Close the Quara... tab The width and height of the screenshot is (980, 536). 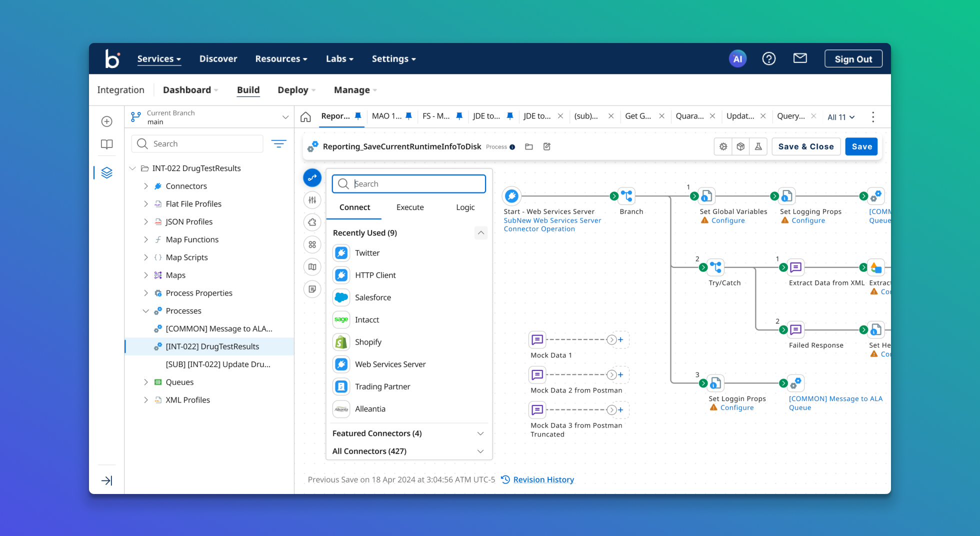pyautogui.click(x=712, y=116)
